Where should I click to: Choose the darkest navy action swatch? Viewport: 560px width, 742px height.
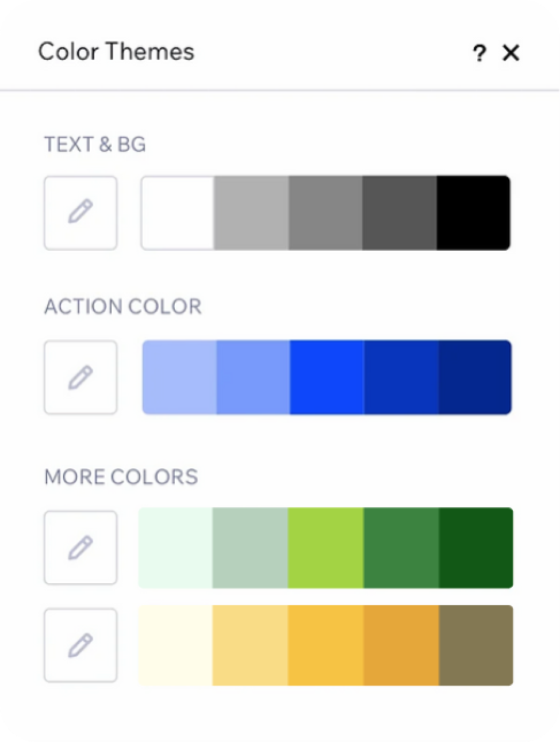474,377
